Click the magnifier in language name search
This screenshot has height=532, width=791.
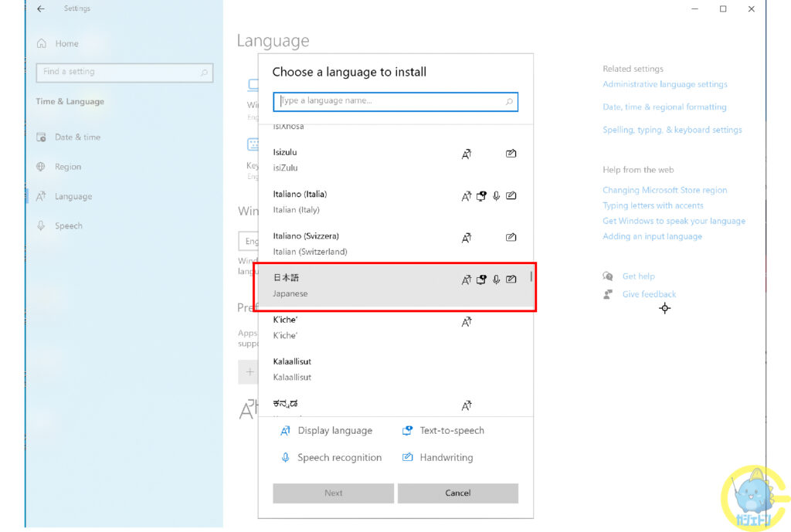[510, 101]
